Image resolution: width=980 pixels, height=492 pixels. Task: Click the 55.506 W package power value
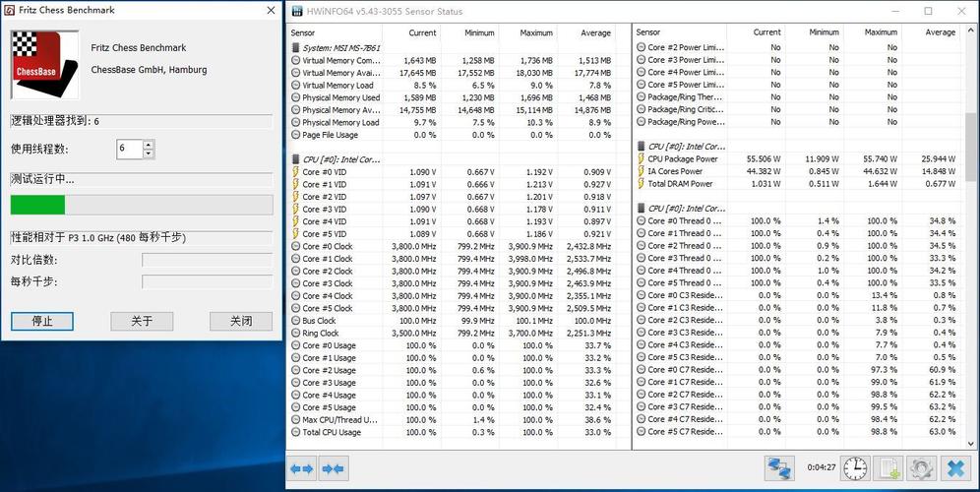click(x=764, y=158)
